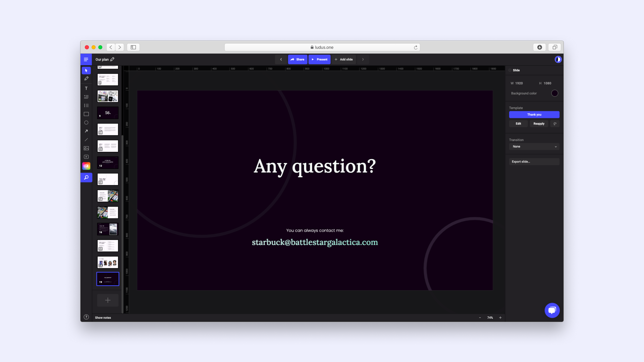Select the arrow/select tool in sidebar
This screenshot has width=644, height=362.
coord(86,70)
